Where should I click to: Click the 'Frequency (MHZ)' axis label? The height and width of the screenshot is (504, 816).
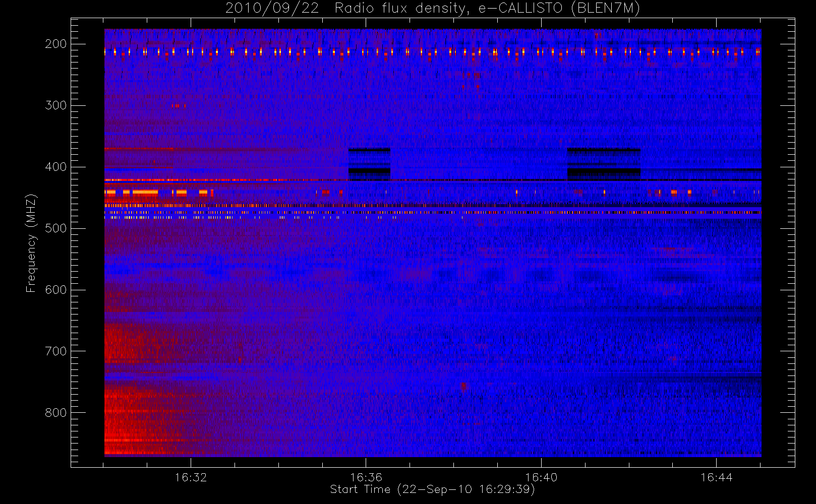[31, 243]
